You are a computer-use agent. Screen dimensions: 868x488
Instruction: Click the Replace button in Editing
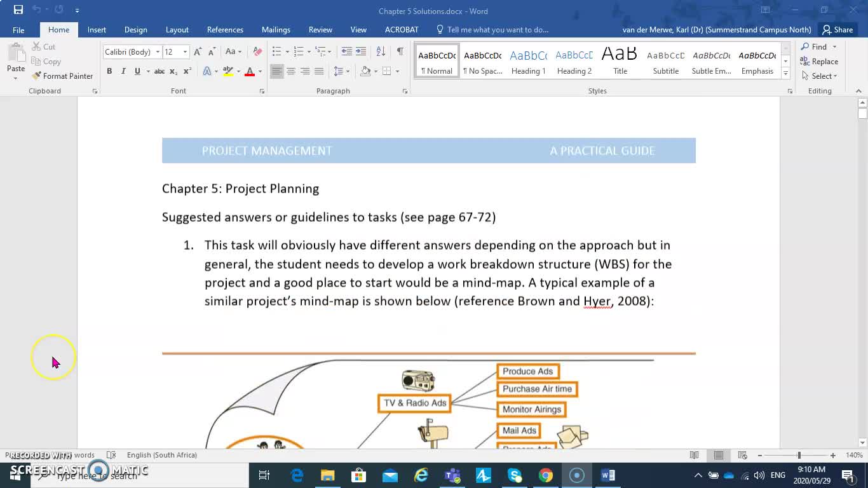[x=819, y=62]
